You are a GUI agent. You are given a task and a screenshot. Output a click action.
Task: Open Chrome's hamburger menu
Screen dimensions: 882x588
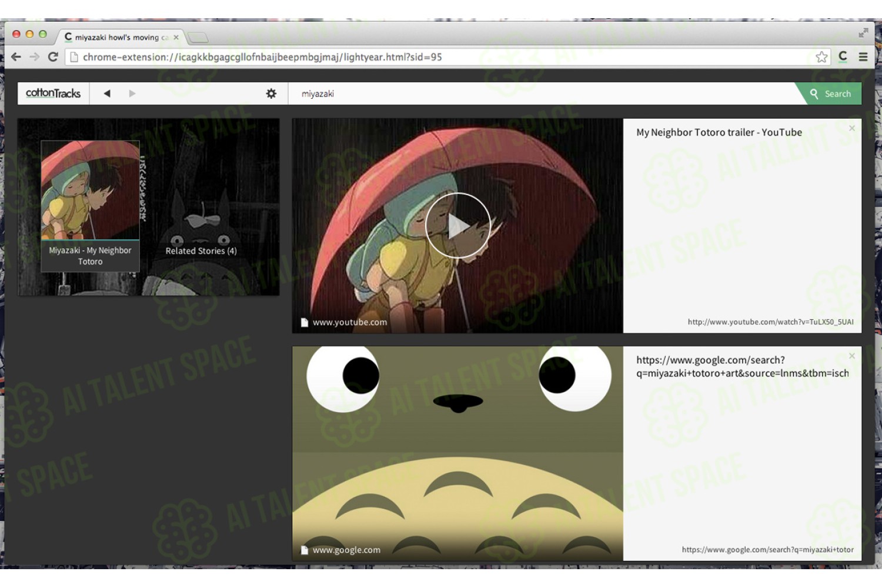(x=863, y=57)
